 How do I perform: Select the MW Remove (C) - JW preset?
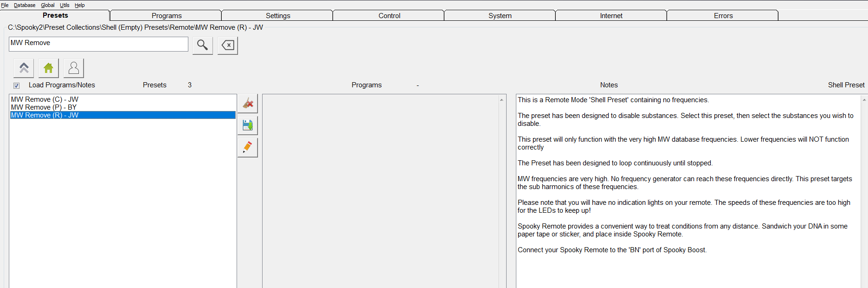click(45, 99)
